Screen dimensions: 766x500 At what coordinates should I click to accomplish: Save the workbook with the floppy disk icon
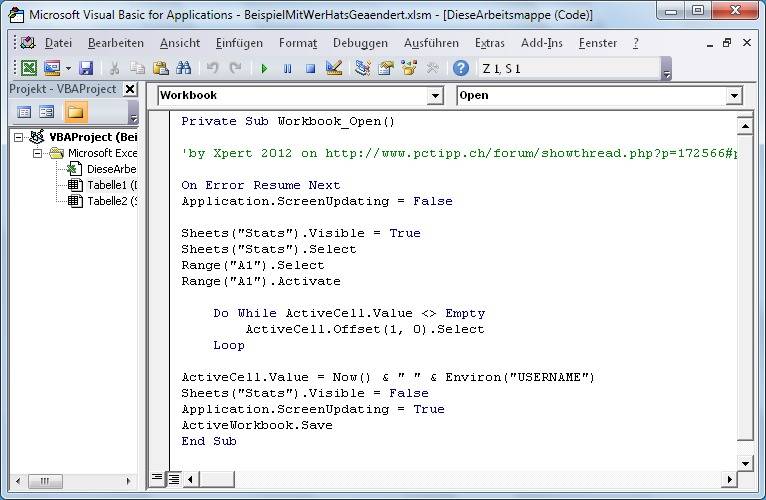tap(86, 68)
